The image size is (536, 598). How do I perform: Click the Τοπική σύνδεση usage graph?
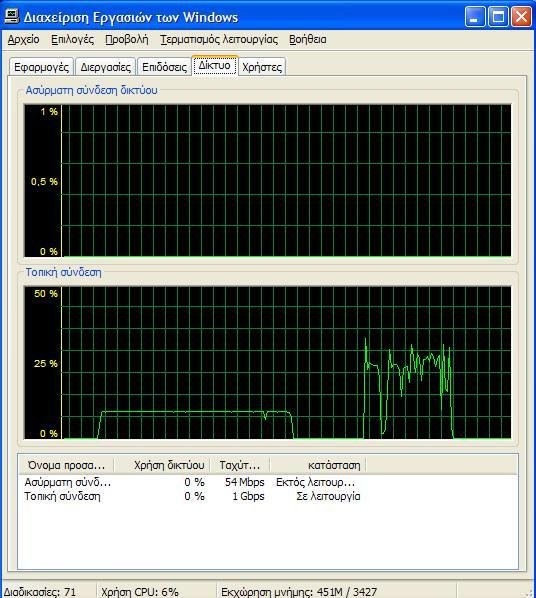click(x=267, y=362)
